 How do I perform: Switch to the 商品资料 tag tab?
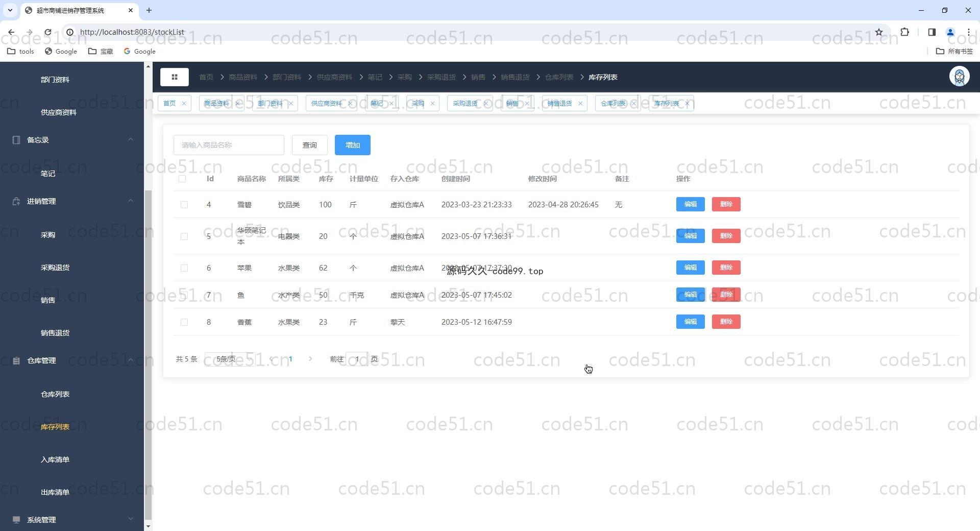point(216,103)
